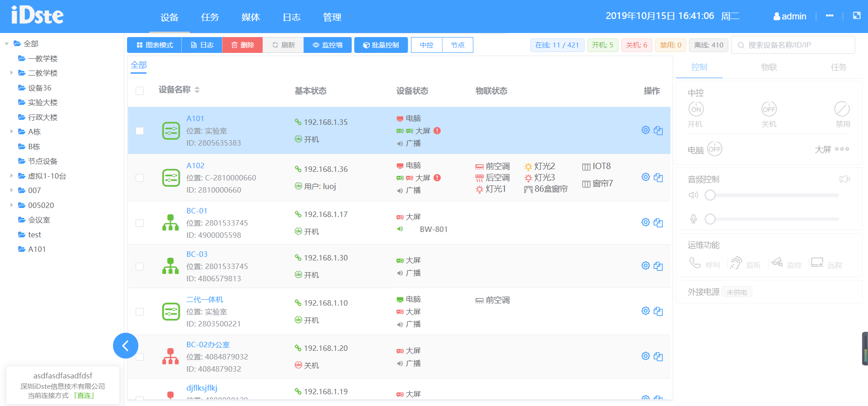Image resolution: width=868 pixels, height=406 pixels.
Task: Click the red 删除 delete button
Action: click(x=243, y=45)
